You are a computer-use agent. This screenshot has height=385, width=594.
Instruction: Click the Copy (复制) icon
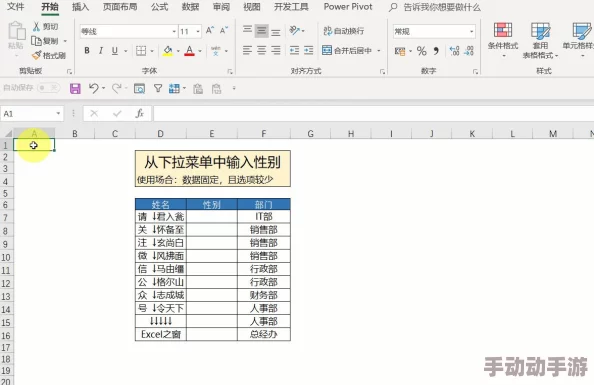point(37,41)
